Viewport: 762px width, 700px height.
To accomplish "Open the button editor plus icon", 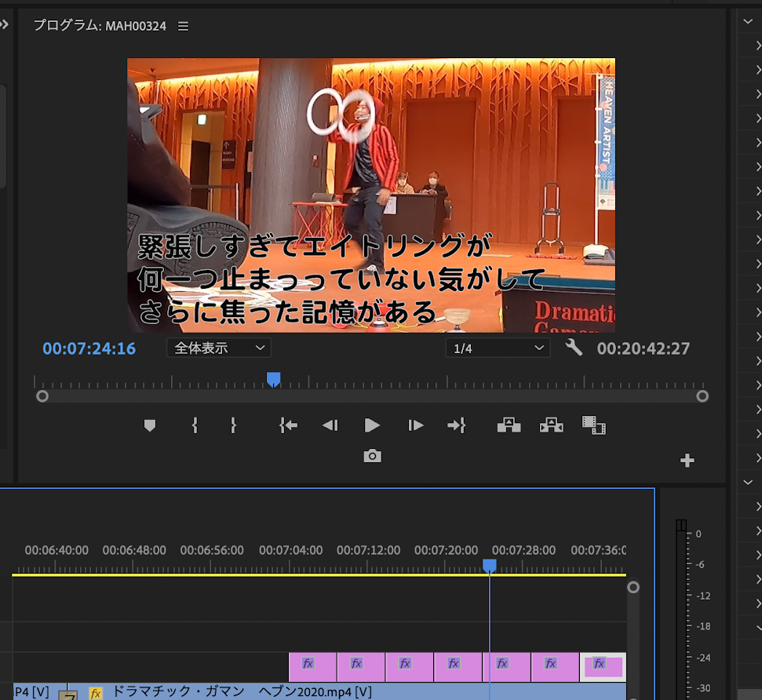I will click(x=687, y=461).
